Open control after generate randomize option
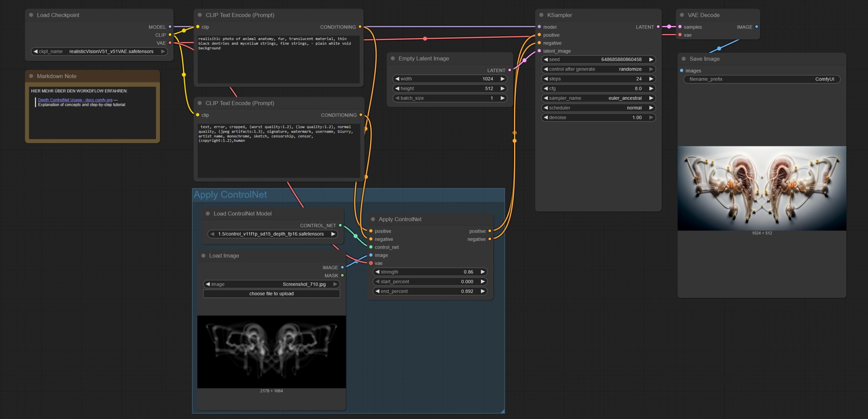 [x=598, y=69]
